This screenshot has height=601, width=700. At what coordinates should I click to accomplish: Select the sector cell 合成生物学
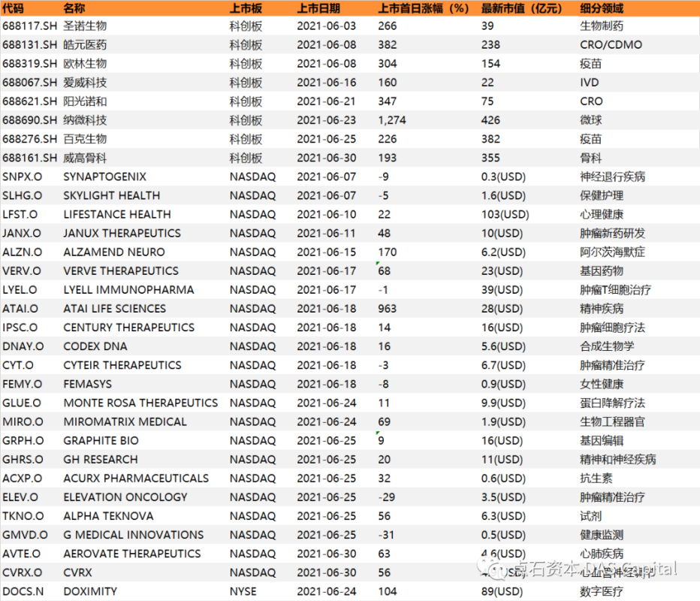[x=607, y=346]
